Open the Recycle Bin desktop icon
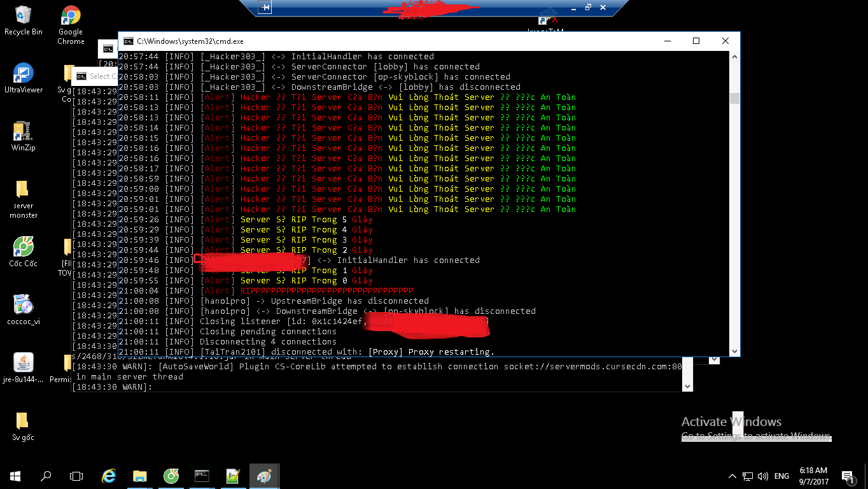 (23, 20)
